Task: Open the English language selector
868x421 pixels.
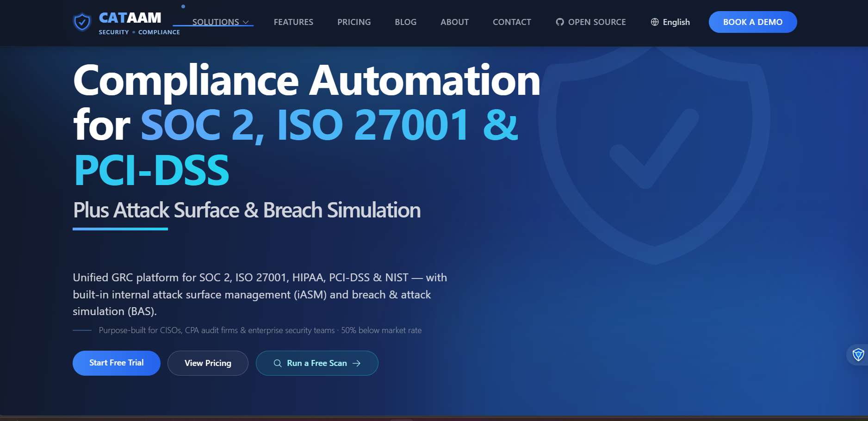Action: [x=670, y=22]
